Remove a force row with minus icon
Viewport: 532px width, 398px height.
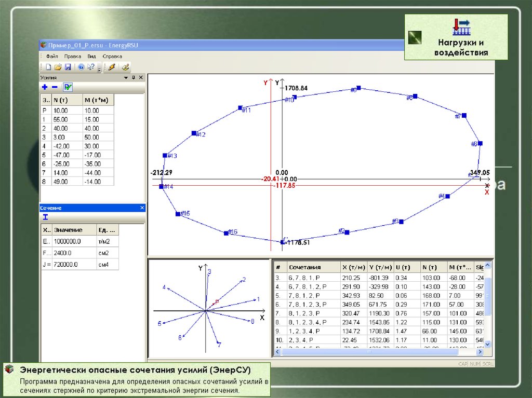coord(55,87)
